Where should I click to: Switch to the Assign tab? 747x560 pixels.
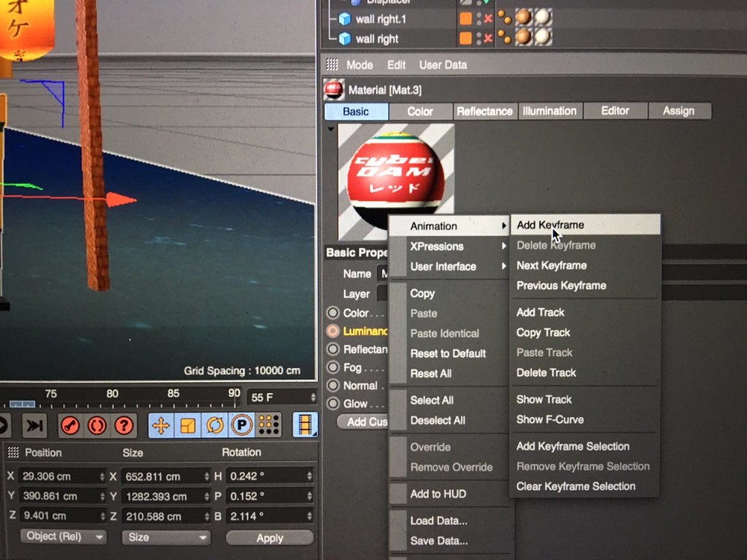coord(678,111)
